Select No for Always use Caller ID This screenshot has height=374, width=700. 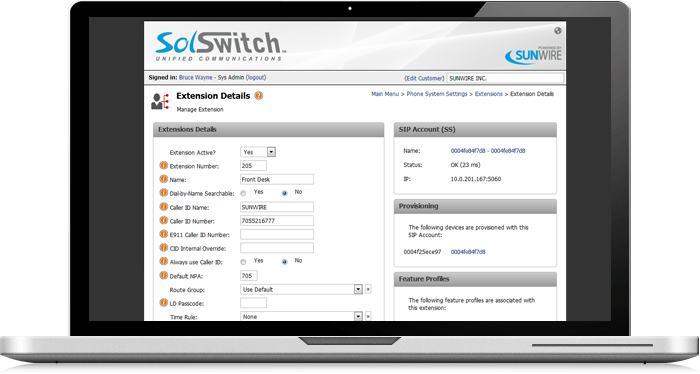pos(284,262)
